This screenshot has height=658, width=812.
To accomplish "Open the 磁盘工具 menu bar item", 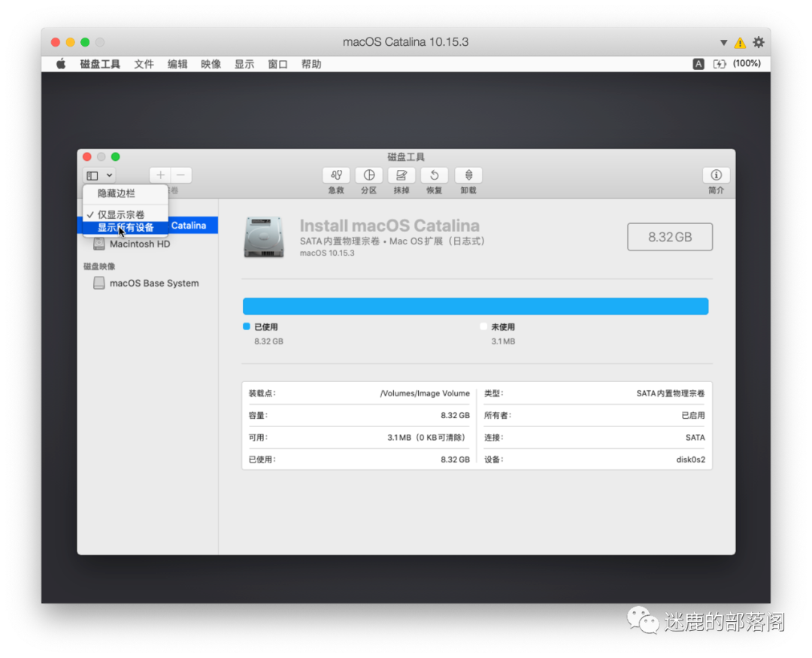I will click(100, 64).
